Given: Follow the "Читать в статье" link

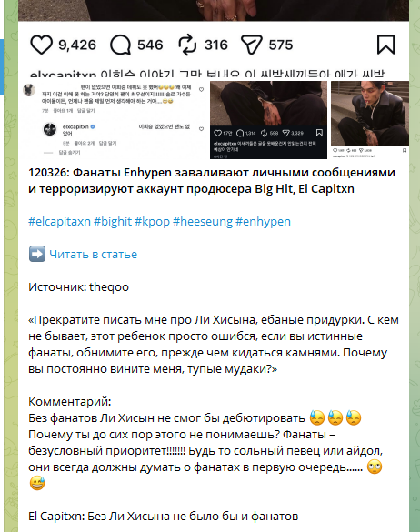Looking at the screenshot, I should click(94, 254).
